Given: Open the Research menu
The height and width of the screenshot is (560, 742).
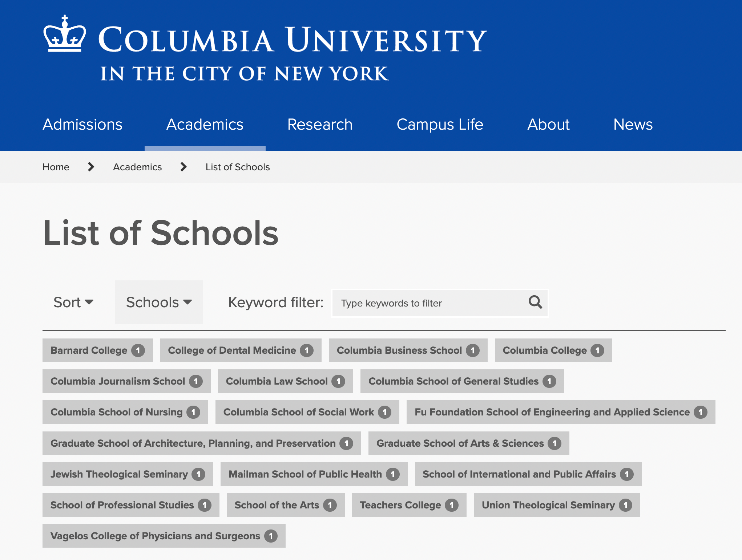Looking at the screenshot, I should tap(320, 125).
